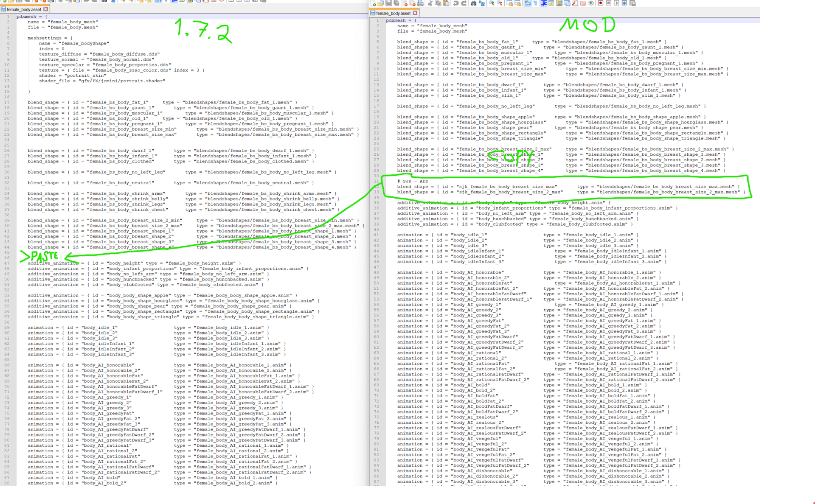Click Close document icon in MOD window toolbar
This screenshot has width=815, height=504.
[405, 3]
